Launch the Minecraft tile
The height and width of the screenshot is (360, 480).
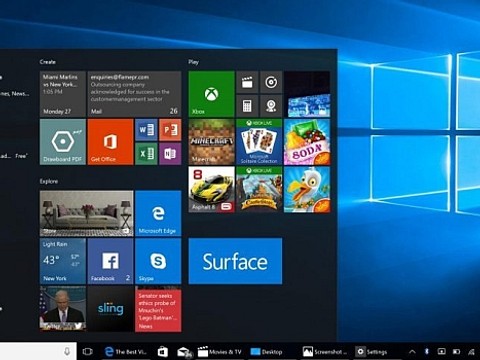pyautogui.click(x=211, y=142)
